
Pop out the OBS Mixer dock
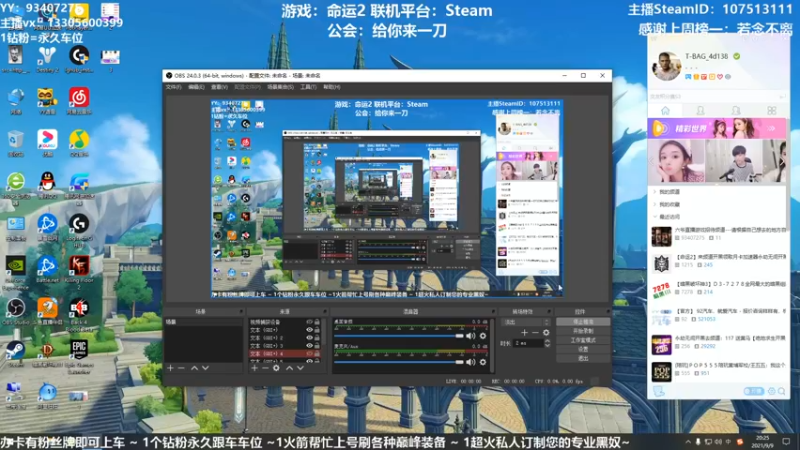click(x=493, y=311)
